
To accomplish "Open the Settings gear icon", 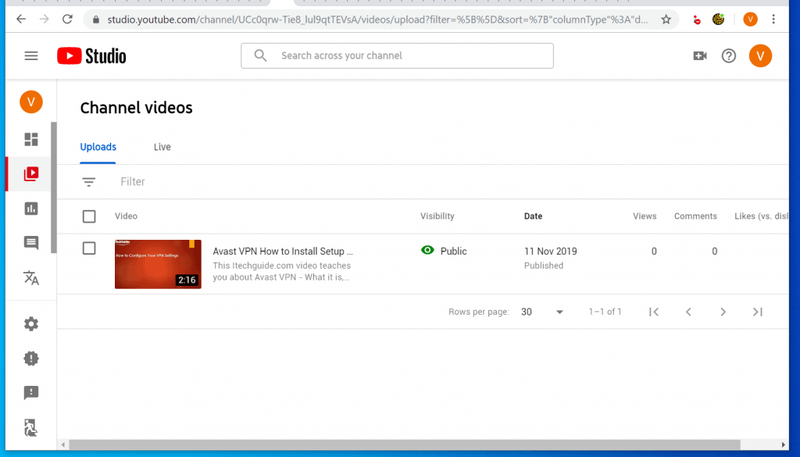I will pos(31,324).
